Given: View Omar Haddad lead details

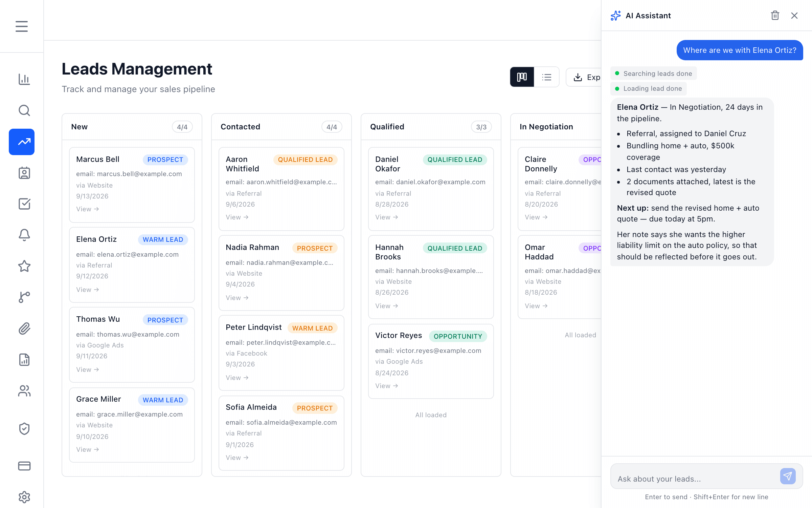Looking at the screenshot, I should pos(536,306).
